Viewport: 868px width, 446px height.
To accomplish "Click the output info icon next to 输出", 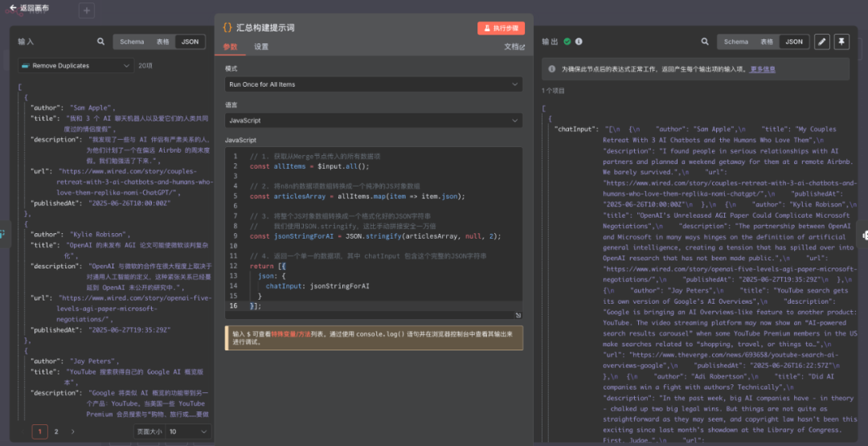I will pos(579,42).
